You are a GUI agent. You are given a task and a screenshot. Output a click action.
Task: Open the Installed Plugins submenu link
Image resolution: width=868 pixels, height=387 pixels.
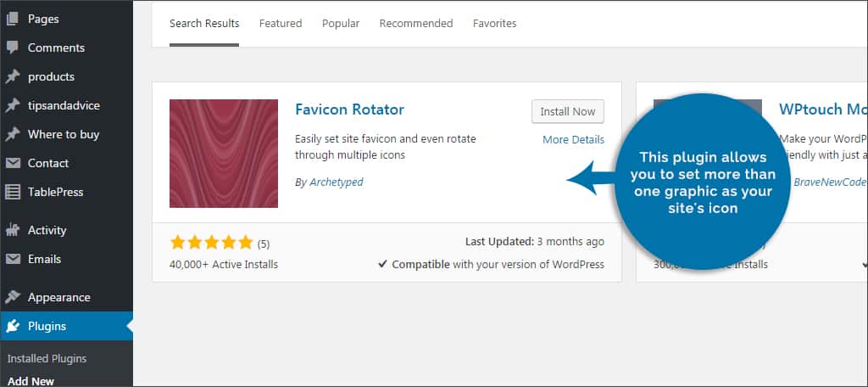(47, 359)
